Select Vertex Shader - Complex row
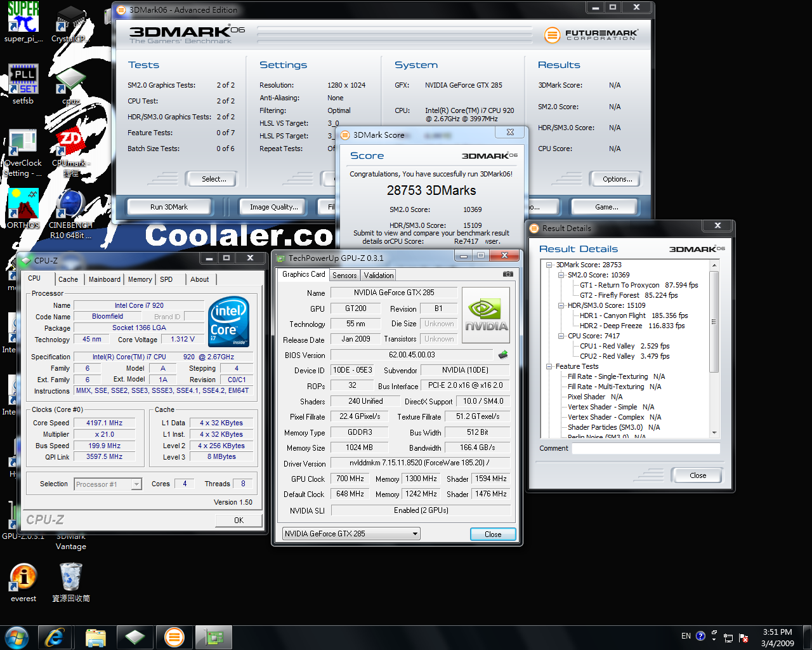812x650 pixels. [614, 417]
